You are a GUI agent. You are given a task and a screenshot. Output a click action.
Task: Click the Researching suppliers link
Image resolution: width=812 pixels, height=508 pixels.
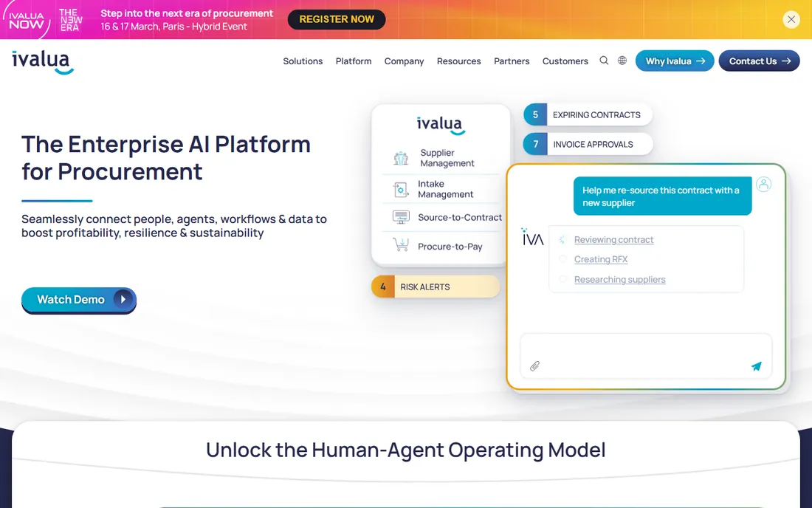tap(619, 280)
